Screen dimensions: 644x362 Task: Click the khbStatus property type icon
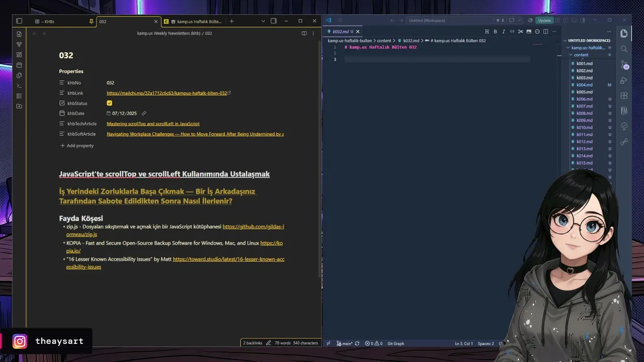tap(62, 103)
